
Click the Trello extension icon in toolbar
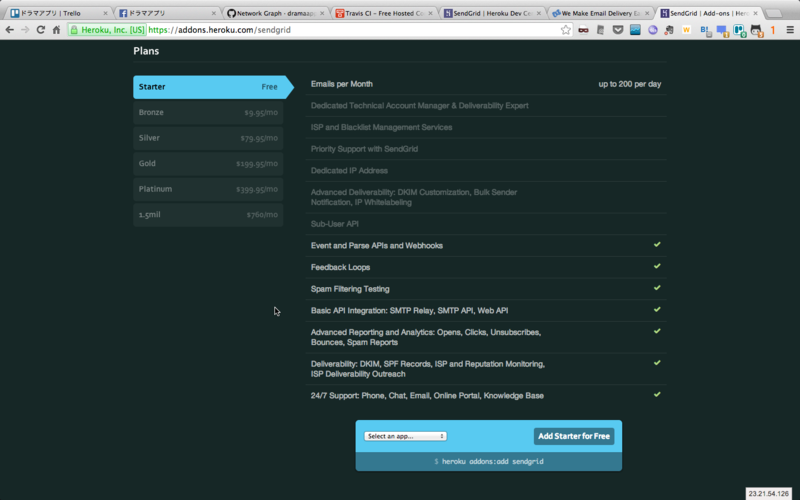click(x=740, y=31)
